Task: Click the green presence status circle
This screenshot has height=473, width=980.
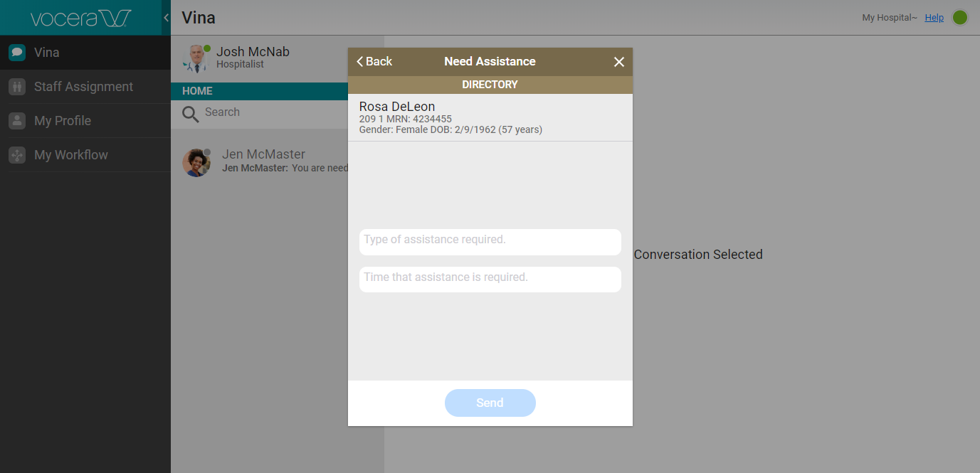Action: [x=960, y=18]
